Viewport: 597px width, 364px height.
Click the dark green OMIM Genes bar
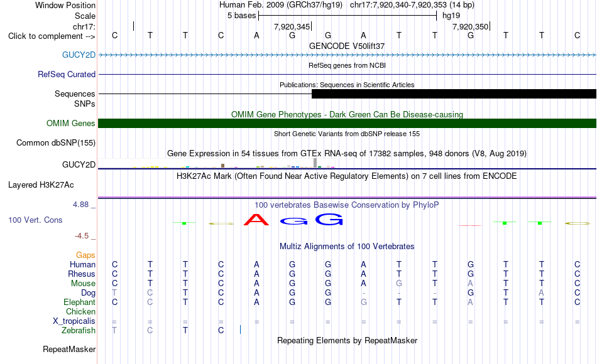[348, 123]
